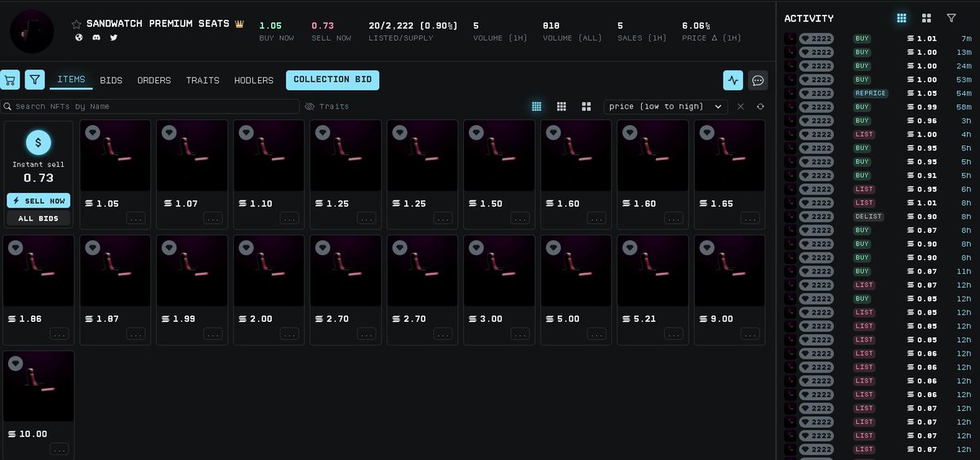Select the medium grid view for items
Screen dimensions: 980x460
[562, 106]
